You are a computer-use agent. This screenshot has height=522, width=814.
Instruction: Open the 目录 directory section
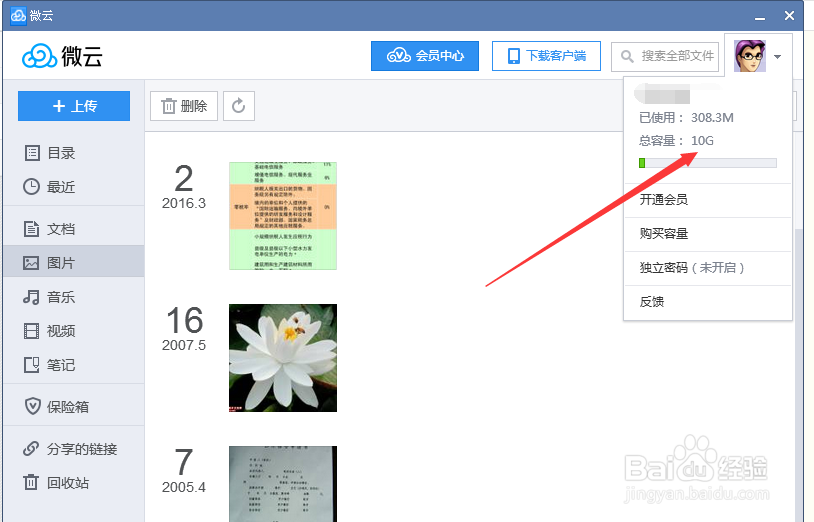74,153
